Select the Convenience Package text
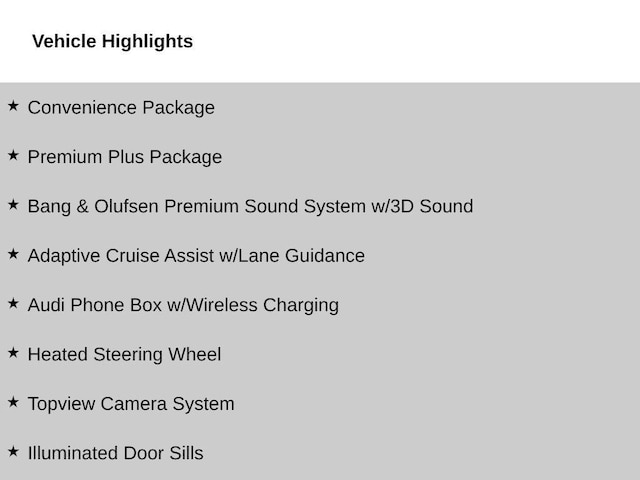Image resolution: width=640 pixels, height=480 pixels. tap(121, 108)
